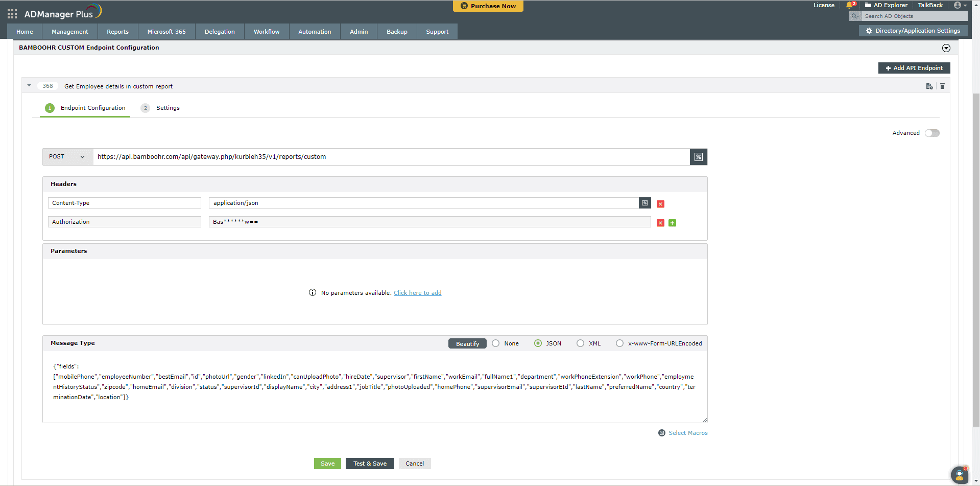The image size is (980, 486).
Task: Click the search-type magnifier icon
Action: (855, 16)
